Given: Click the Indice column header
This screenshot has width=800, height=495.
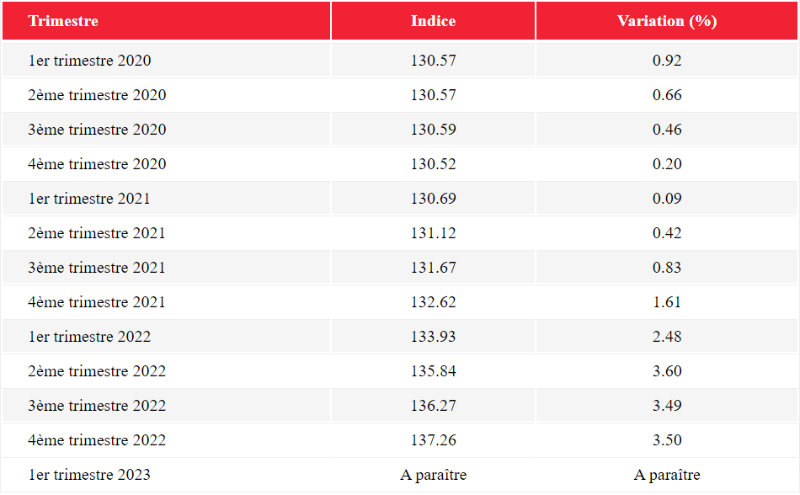Looking at the screenshot, I should [433, 21].
